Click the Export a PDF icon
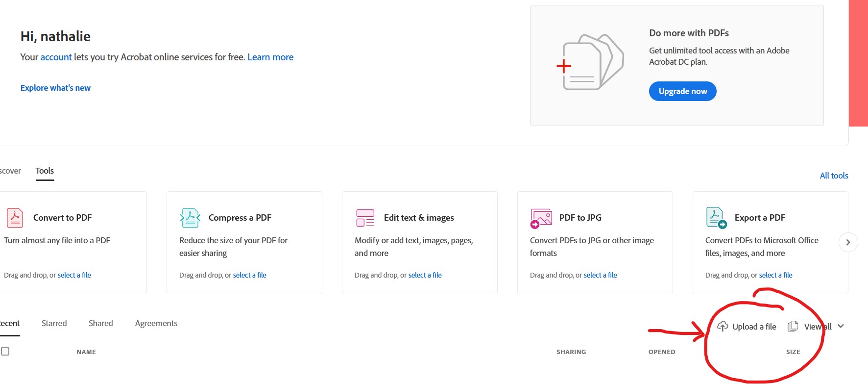This screenshot has width=868, height=384. tap(716, 218)
